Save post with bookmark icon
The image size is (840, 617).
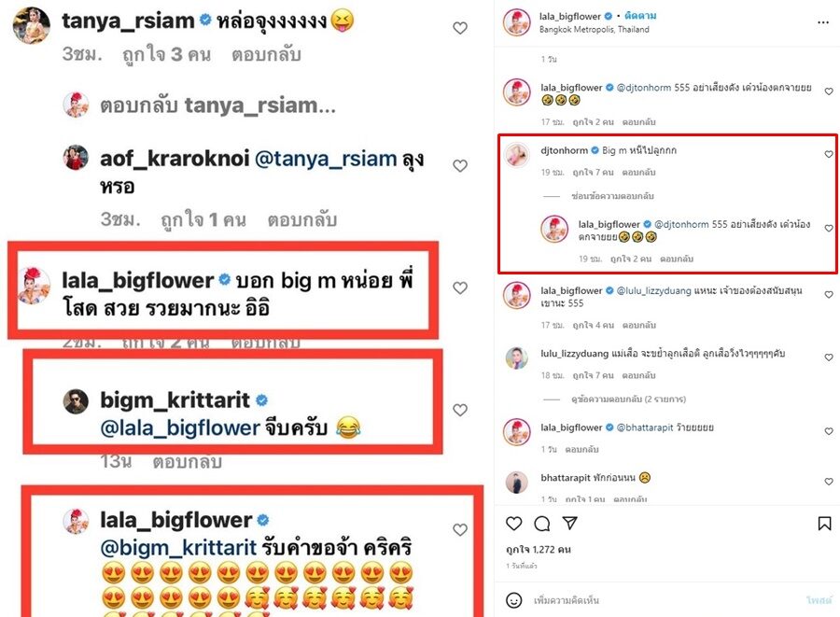[824, 524]
